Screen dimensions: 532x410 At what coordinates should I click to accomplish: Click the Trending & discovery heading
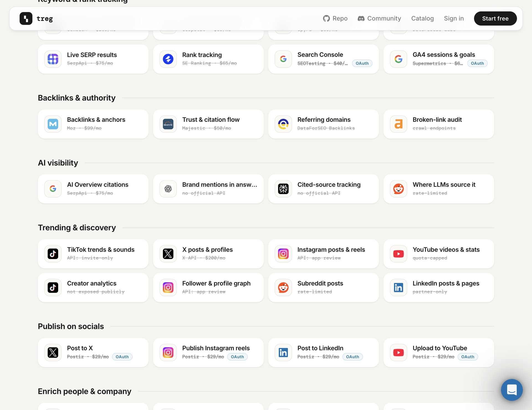pyautogui.click(x=77, y=228)
